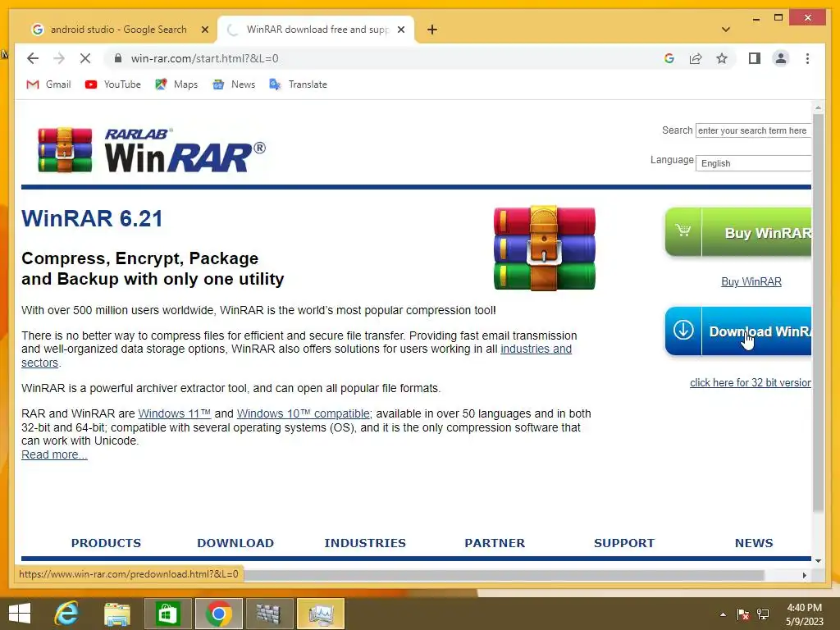The width and height of the screenshot is (840, 630).
Task: Open the Windows 10 compatible link
Action: pyautogui.click(x=304, y=413)
